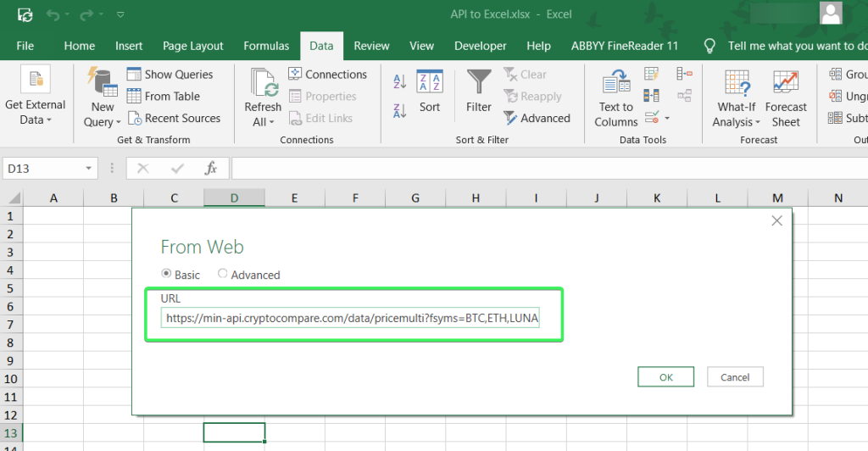Viewport: 868px width, 451px height.
Task: Click the Flash Fill icon
Action: (652, 74)
